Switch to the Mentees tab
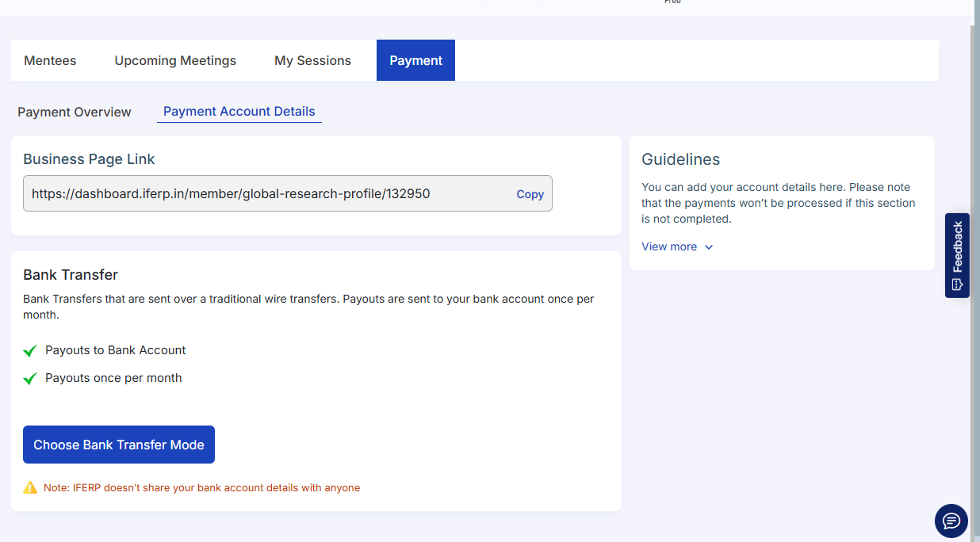The height and width of the screenshot is (542, 980). tap(50, 60)
